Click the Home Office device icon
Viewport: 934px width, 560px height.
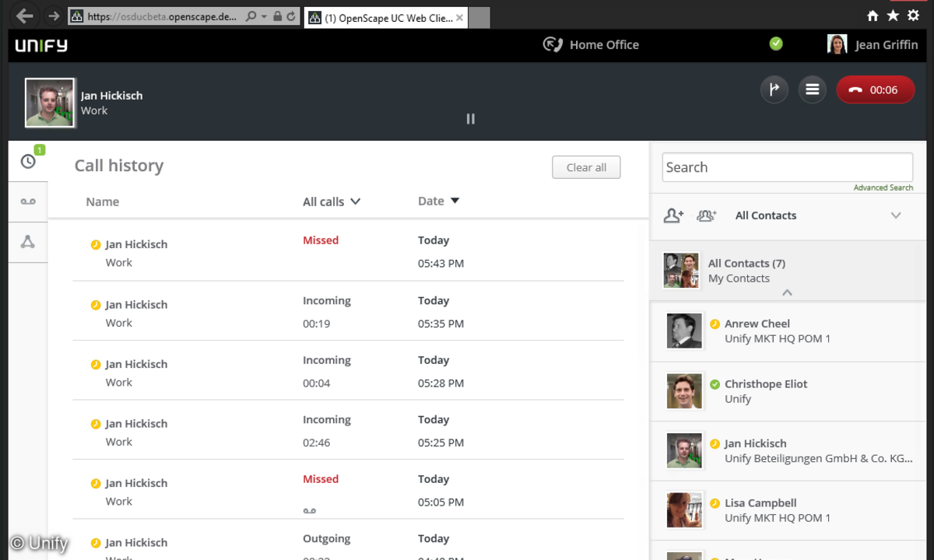pos(553,44)
